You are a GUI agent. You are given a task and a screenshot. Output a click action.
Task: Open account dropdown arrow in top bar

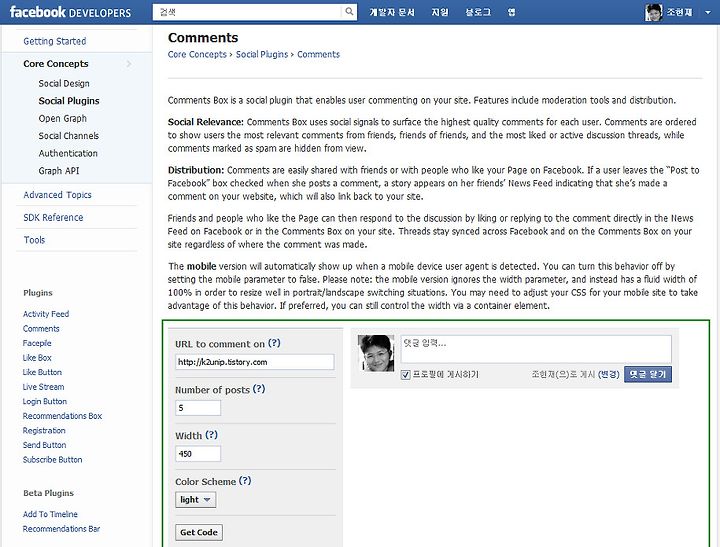pos(708,12)
